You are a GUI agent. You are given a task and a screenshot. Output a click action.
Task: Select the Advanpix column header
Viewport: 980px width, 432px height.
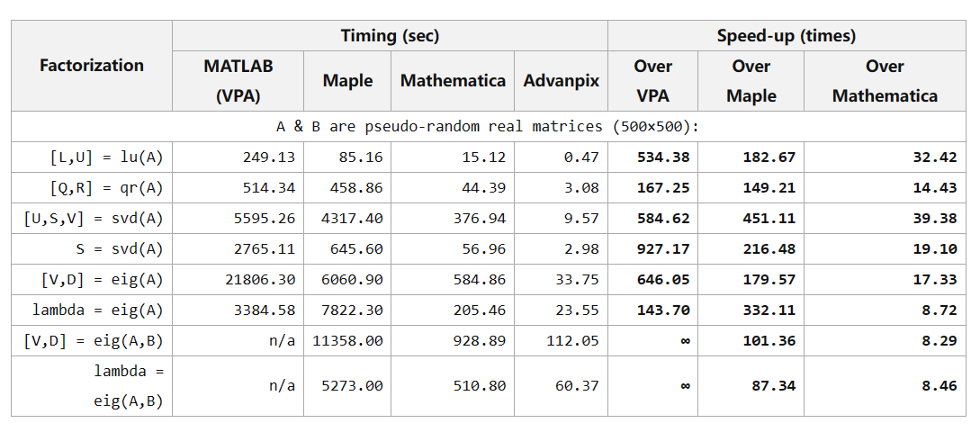click(562, 80)
